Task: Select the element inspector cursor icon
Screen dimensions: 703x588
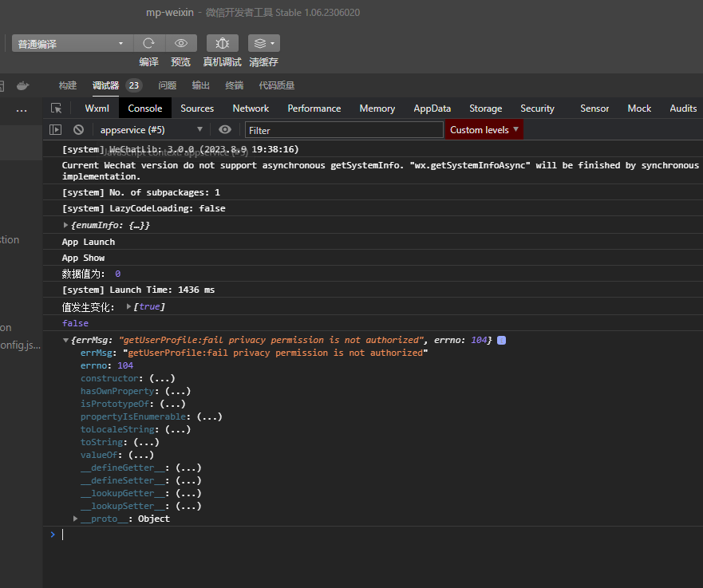Action: tap(57, 109)
